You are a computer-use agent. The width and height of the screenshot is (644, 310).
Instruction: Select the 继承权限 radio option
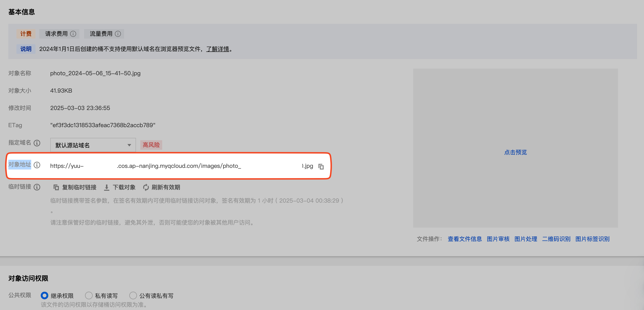[x=45, y=295]
